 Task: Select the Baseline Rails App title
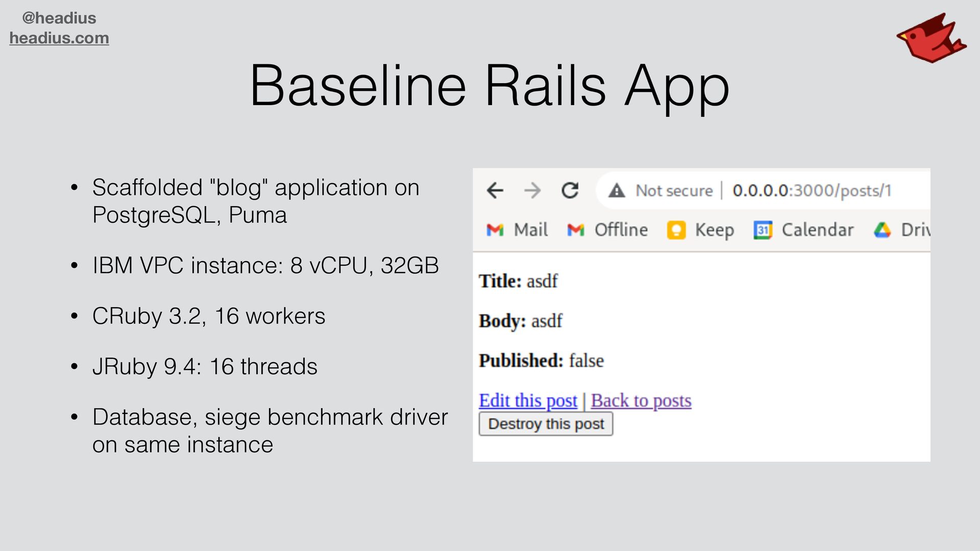point(489,86)
